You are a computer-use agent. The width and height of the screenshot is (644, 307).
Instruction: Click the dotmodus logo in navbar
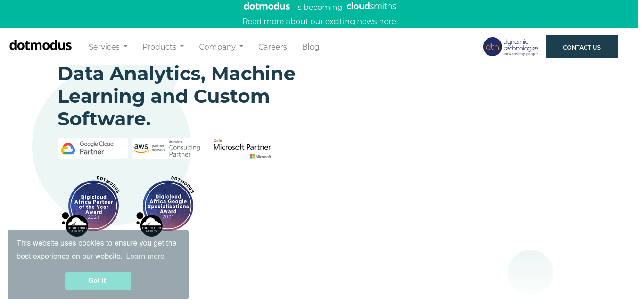(x=41, y=45)
